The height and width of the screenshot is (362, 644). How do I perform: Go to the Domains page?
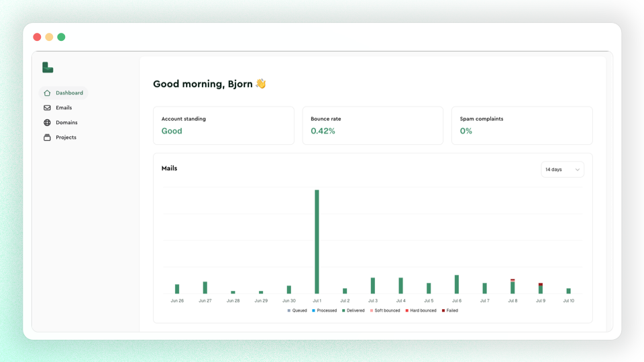(x=66, y=122)
